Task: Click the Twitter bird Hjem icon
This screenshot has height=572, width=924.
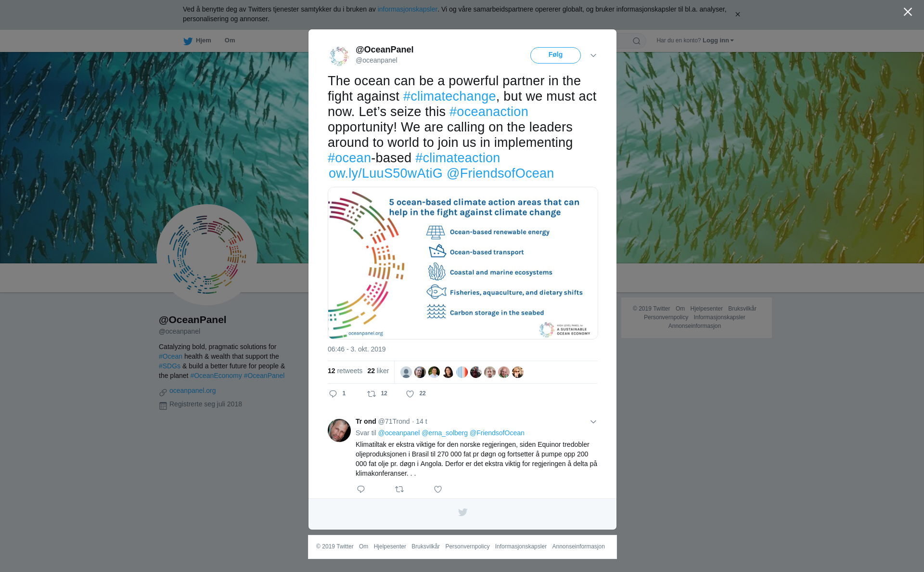Action: click(x=188, y=41)
